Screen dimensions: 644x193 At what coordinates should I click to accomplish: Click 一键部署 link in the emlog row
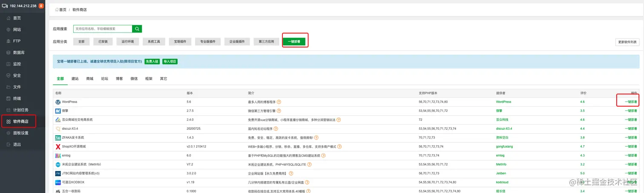pyautogui.click(x=631, y=155)
